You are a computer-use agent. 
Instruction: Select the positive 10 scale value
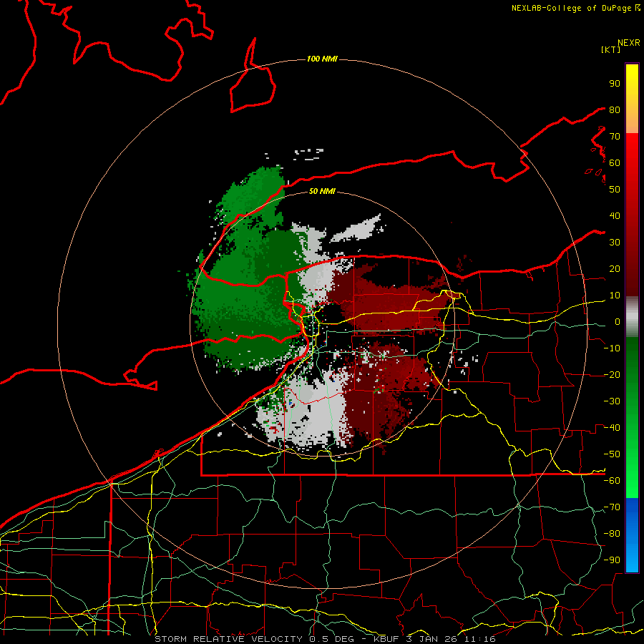(615, 296)
